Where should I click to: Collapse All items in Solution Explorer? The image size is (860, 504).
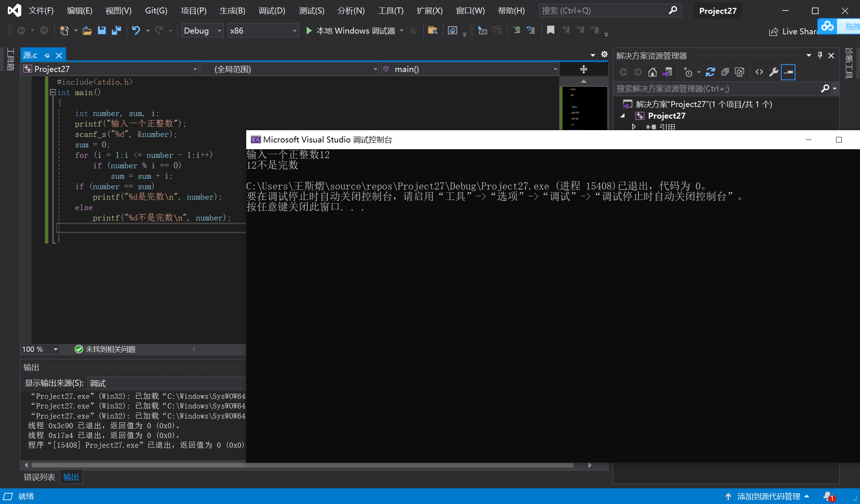(725, 72)
